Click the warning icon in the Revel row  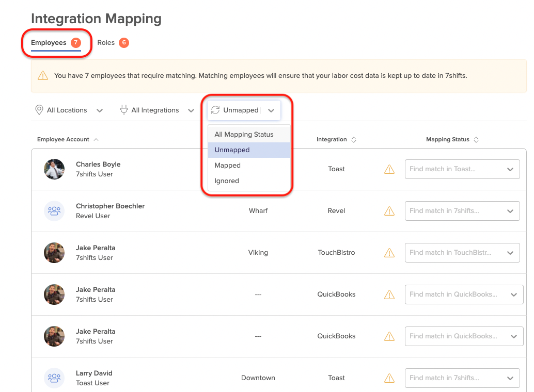point(389,211)
